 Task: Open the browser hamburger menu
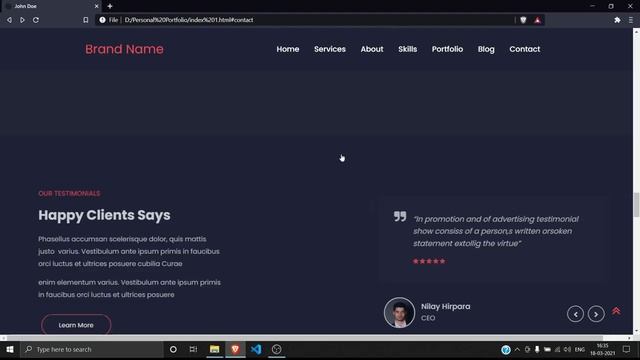(631, 20)
